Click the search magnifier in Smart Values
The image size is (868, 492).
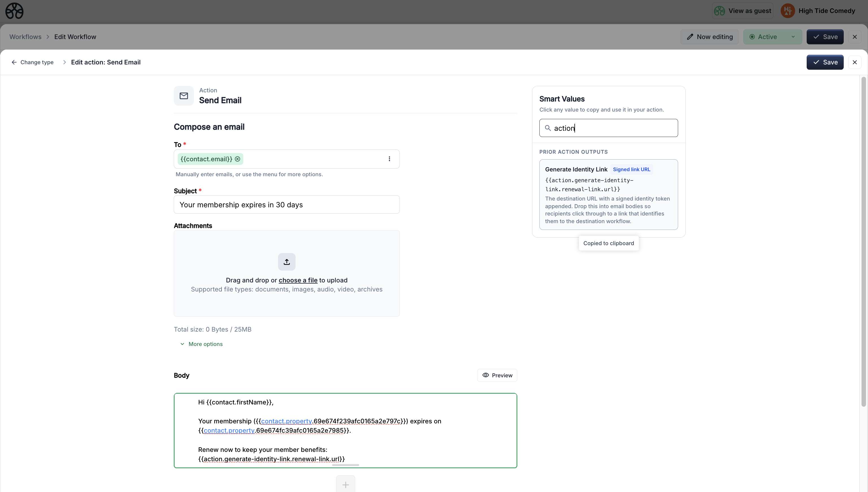coord(548,128)
